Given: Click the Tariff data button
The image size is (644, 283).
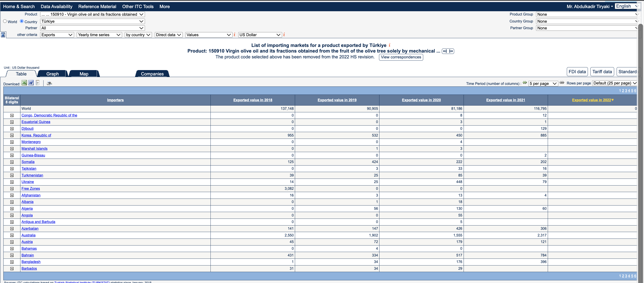Looking at the screenshot, I should pyautogui.click(x=602, y=72).
